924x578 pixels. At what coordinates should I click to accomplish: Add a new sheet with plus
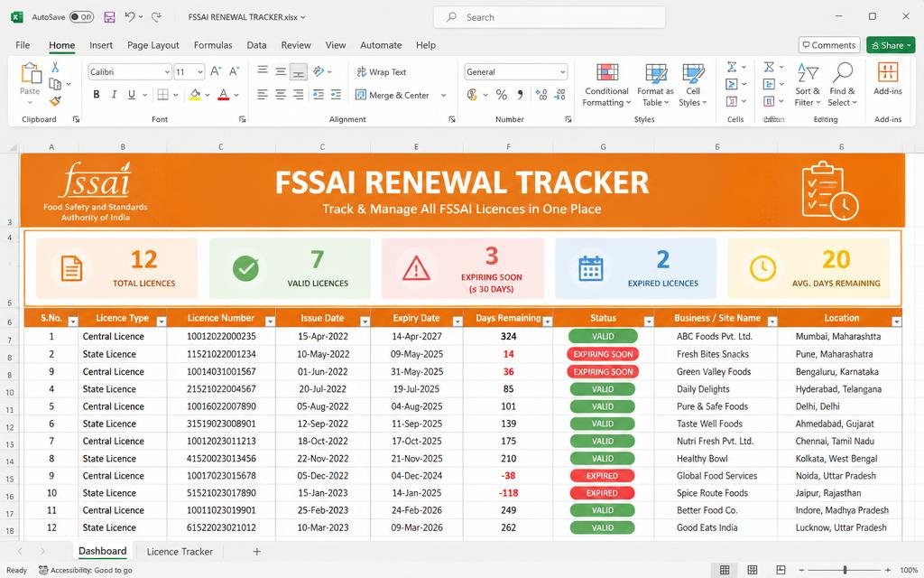[257, 552]
